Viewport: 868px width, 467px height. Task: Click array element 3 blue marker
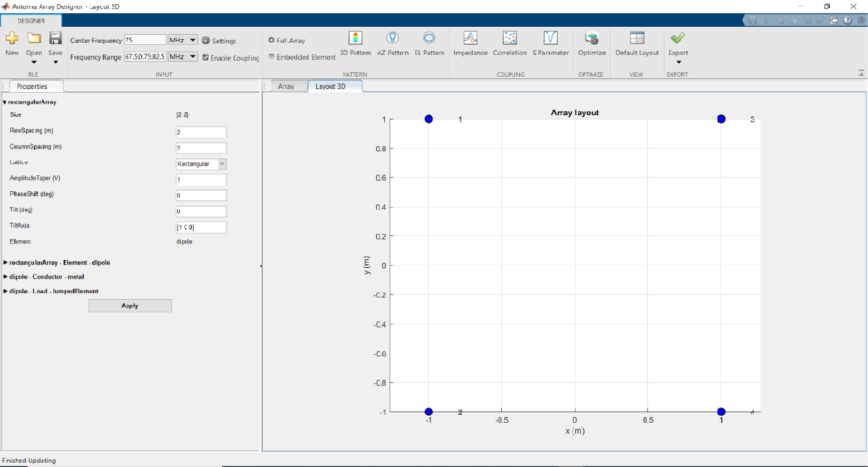[721, 119]
